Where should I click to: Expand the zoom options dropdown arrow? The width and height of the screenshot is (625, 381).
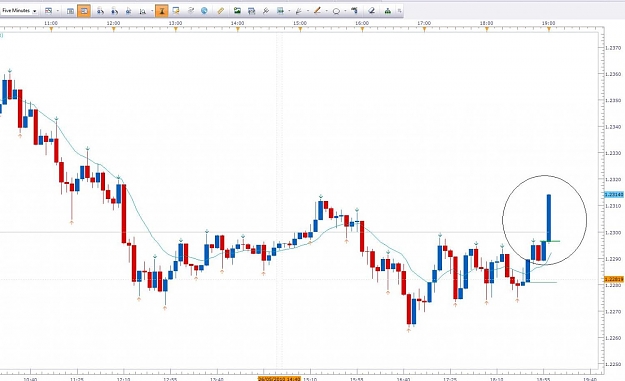pos(152,11)
